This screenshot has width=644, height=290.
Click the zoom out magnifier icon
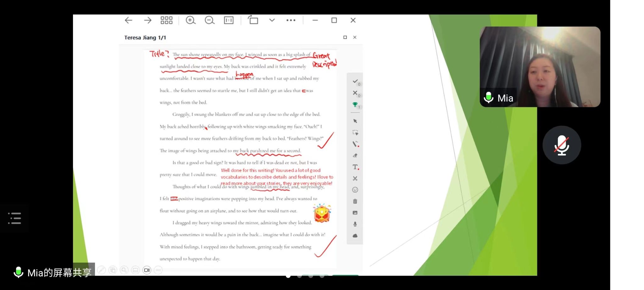point(209,20)
